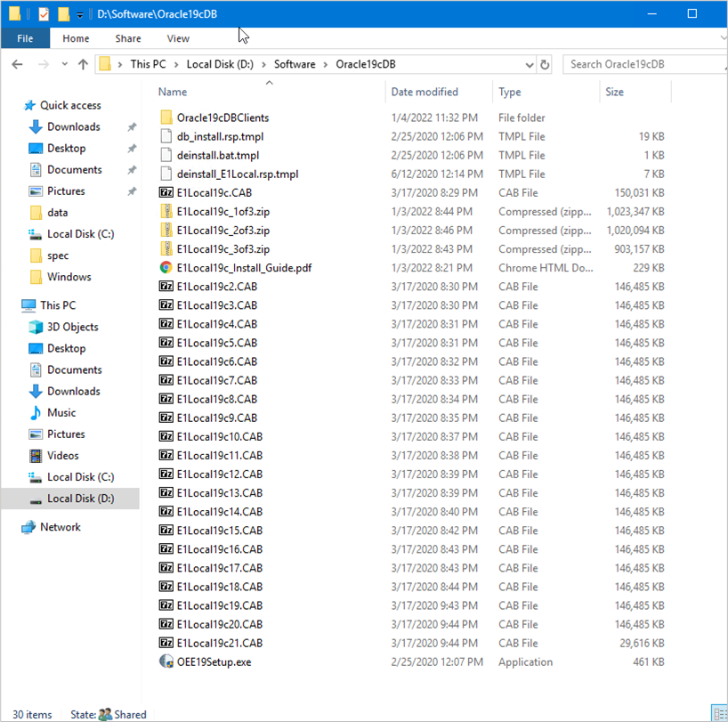Click the Quick access star icon
The height and width of the screenshot is (722, 728).
pyautogui.click(x=29, y=105)
